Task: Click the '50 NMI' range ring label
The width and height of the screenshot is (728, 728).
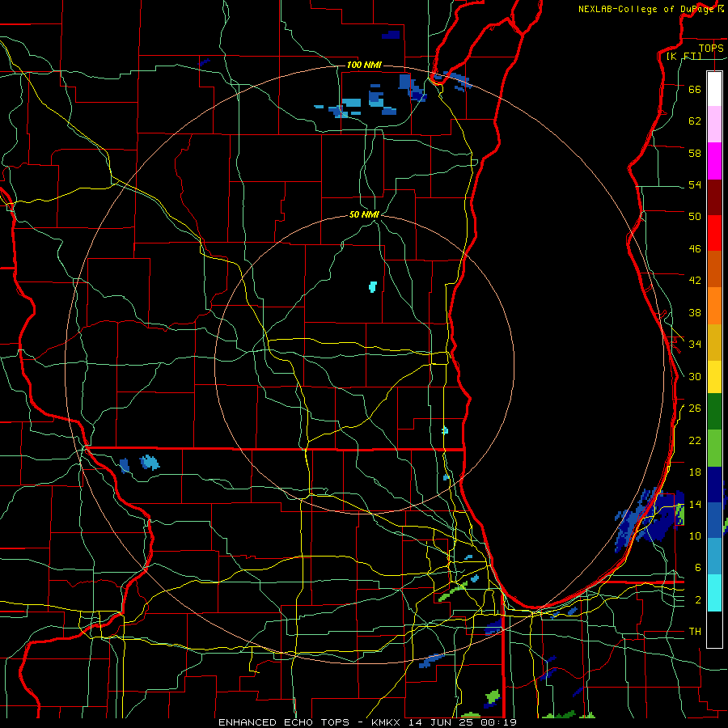Action: coord(364,215)
